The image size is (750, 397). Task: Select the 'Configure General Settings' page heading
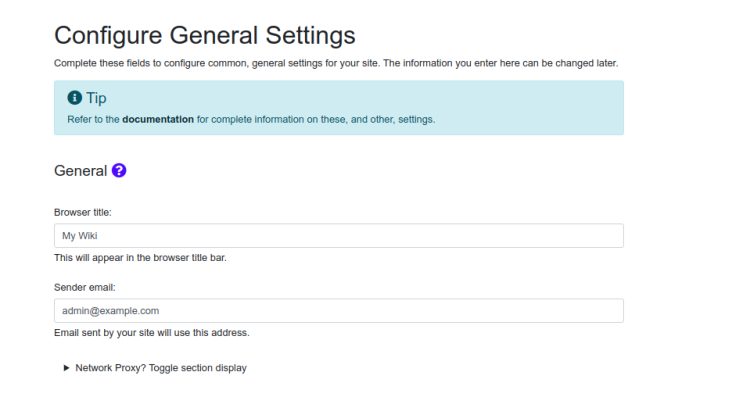point(205,35)
